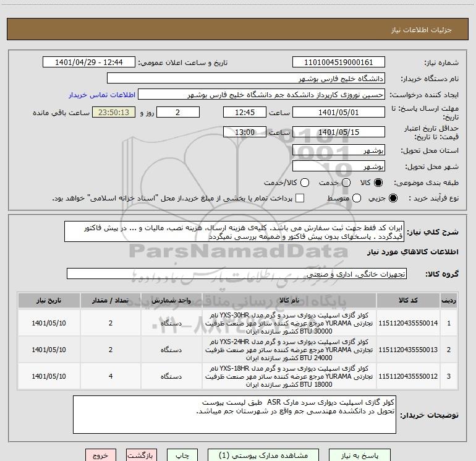Click the چاپ print button
The image size is (476, 461).
click(182, 455)
